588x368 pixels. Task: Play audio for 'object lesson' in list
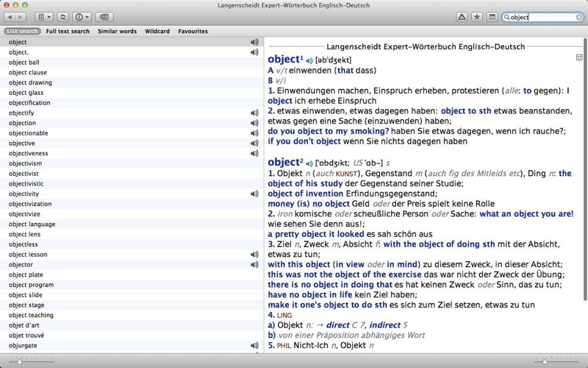(254, 254)
